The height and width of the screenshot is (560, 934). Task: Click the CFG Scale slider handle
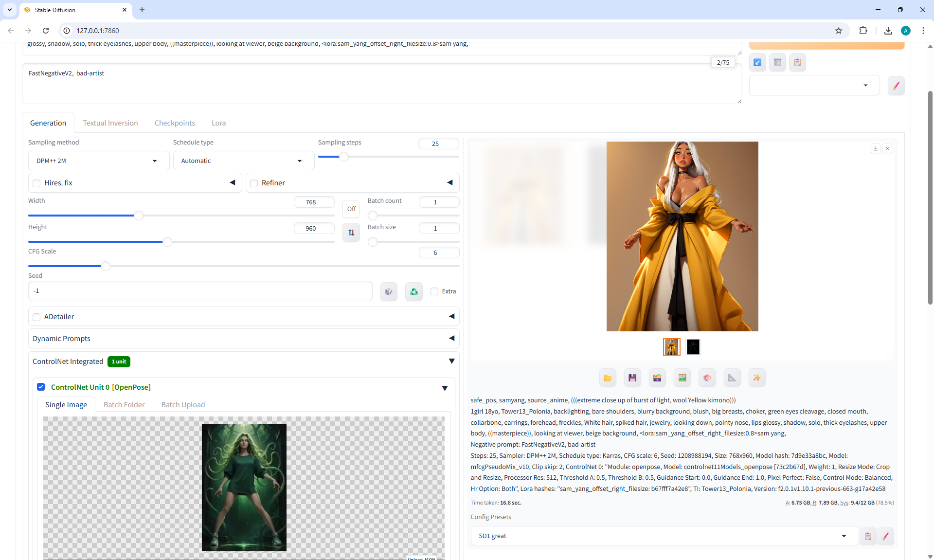(x=106, y=266)
